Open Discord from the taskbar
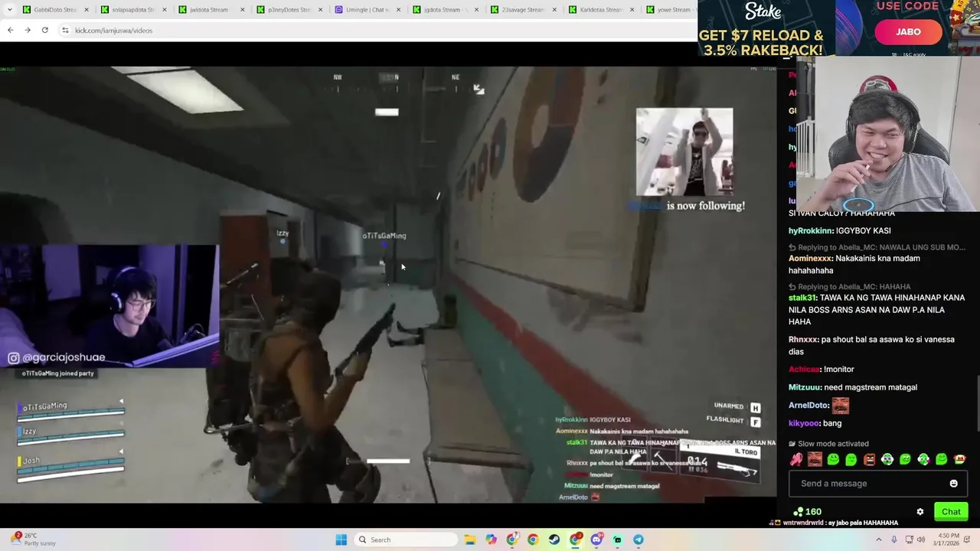The image size is (980, 551). [596, 540]
